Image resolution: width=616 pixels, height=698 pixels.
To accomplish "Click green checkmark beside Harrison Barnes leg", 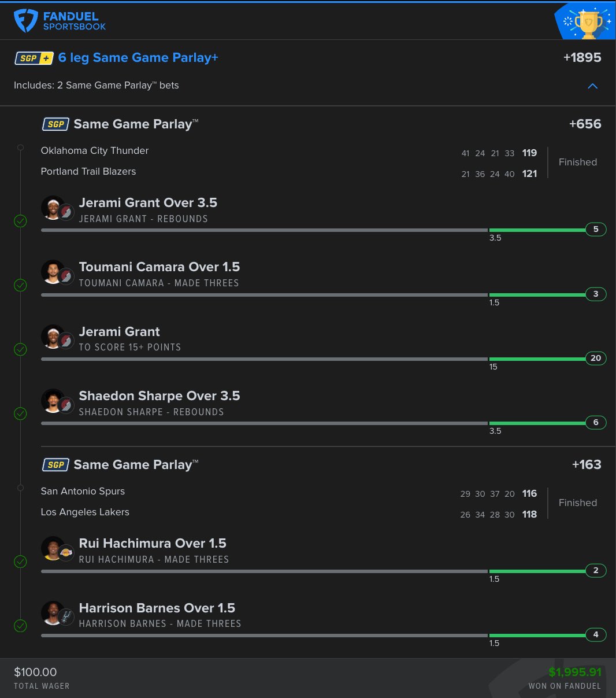I will 20,626.
